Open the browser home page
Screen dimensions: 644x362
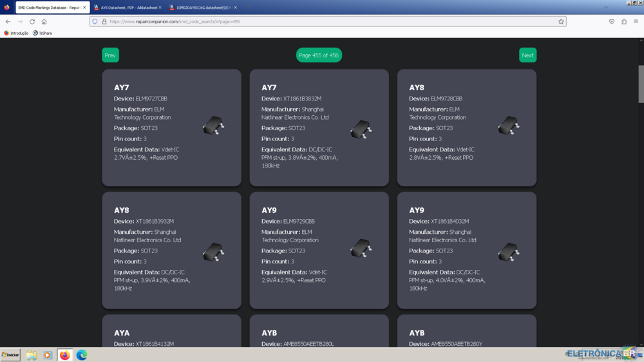44,21
